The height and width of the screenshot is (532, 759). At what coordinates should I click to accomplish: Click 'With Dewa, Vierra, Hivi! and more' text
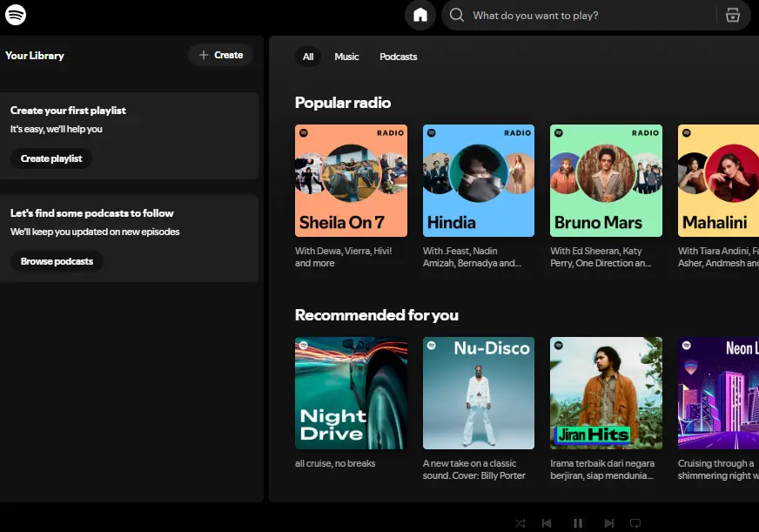(343, 257)
